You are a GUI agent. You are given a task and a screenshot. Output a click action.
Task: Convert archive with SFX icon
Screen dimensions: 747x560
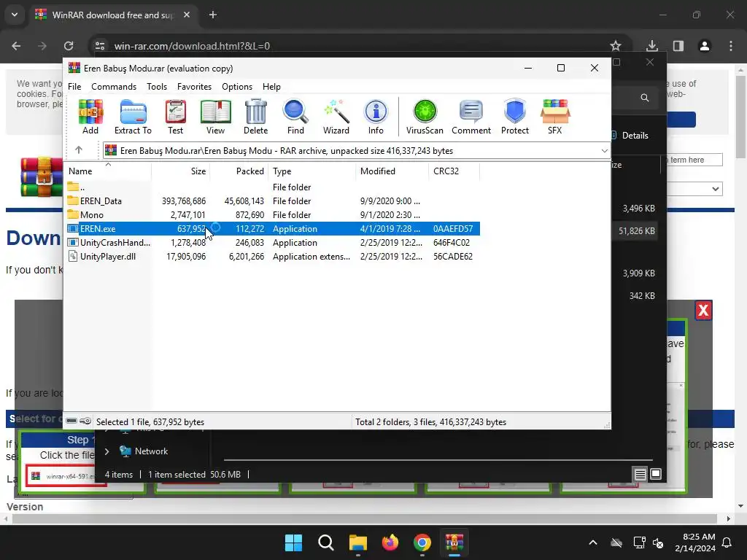click(555, 117)
